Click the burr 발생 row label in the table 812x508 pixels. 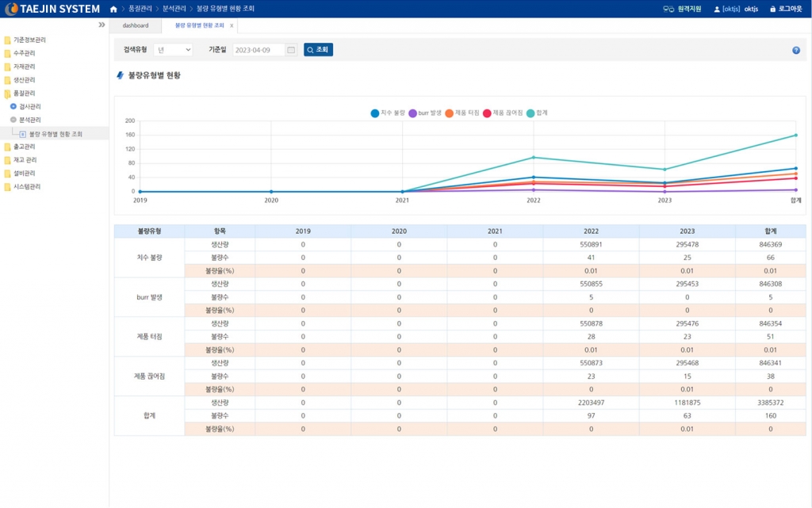pyautogui.click(x=149, y=297)
